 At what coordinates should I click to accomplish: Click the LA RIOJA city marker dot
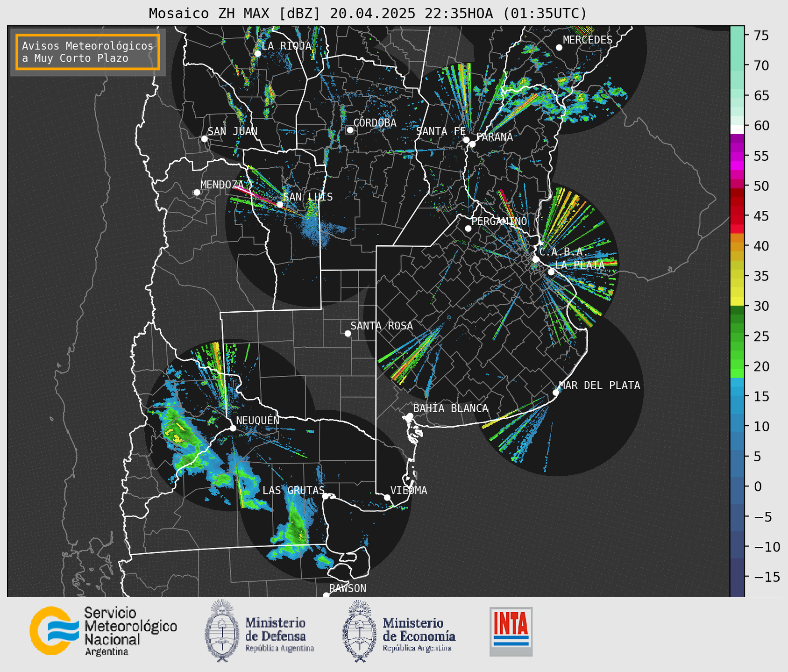click(258, 54)
